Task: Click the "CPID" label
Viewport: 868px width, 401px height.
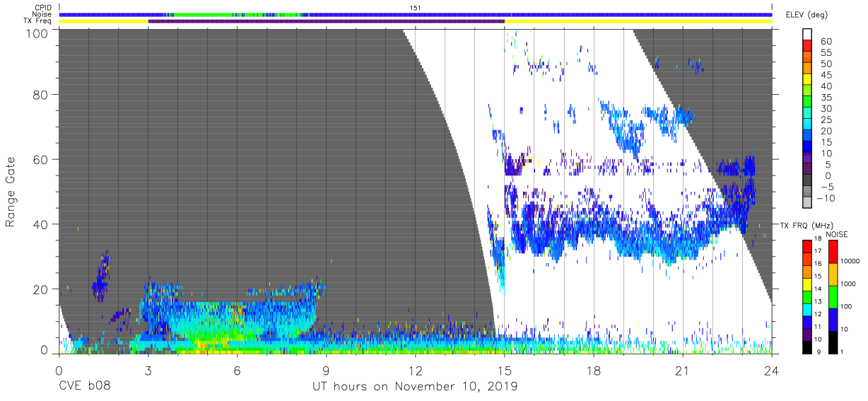Action: point(44,7)
